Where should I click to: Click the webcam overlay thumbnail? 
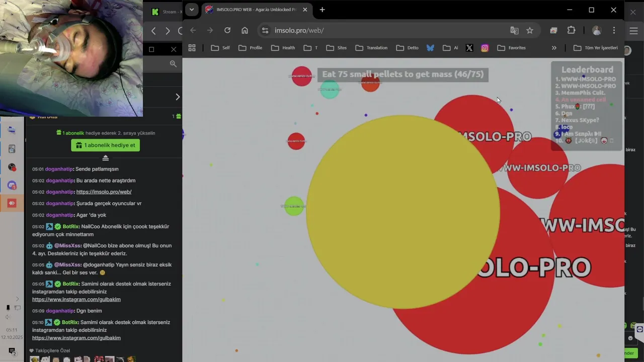point(71,58)
